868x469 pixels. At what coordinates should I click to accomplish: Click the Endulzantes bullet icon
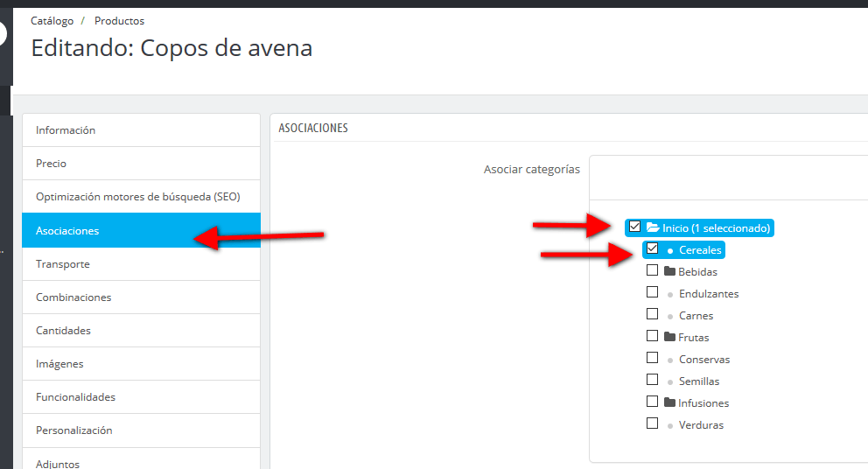pos(670,295)
